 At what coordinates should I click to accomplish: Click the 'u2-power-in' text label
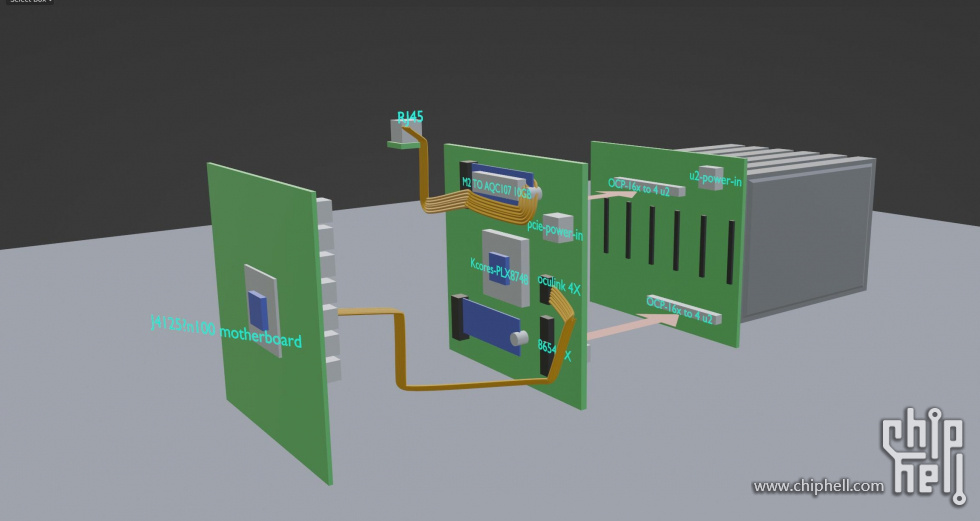pyautogui.click(x=716, y=179)
